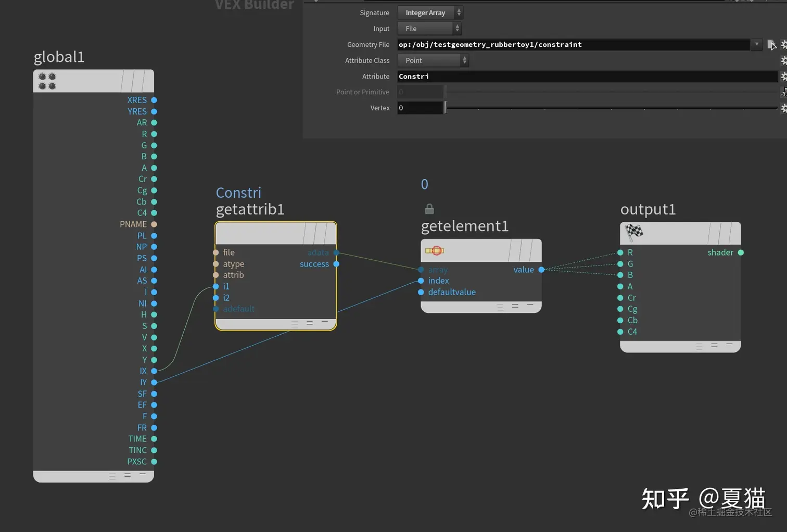
Task: Click the IY output port on global1
Action: 154,383
